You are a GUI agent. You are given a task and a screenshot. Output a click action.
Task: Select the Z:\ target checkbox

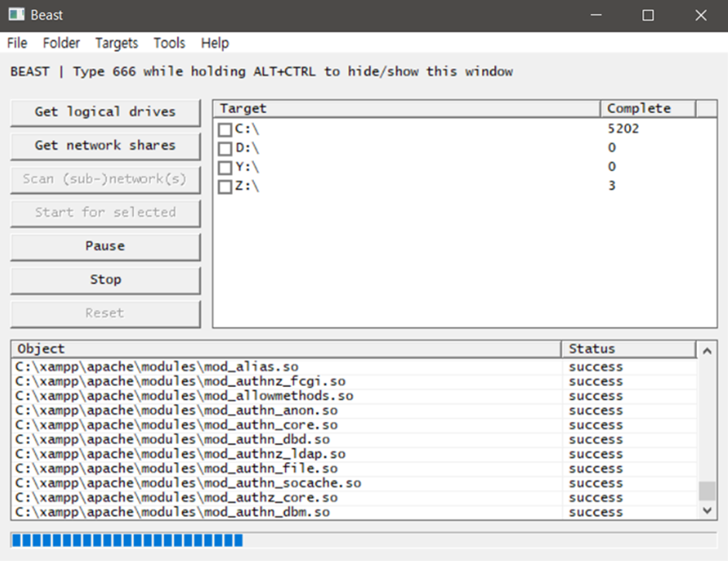(x=225, y=186)
